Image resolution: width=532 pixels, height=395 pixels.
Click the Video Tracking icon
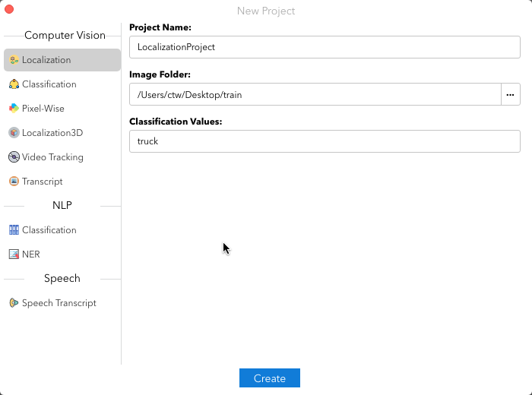(x=14, y=157)
